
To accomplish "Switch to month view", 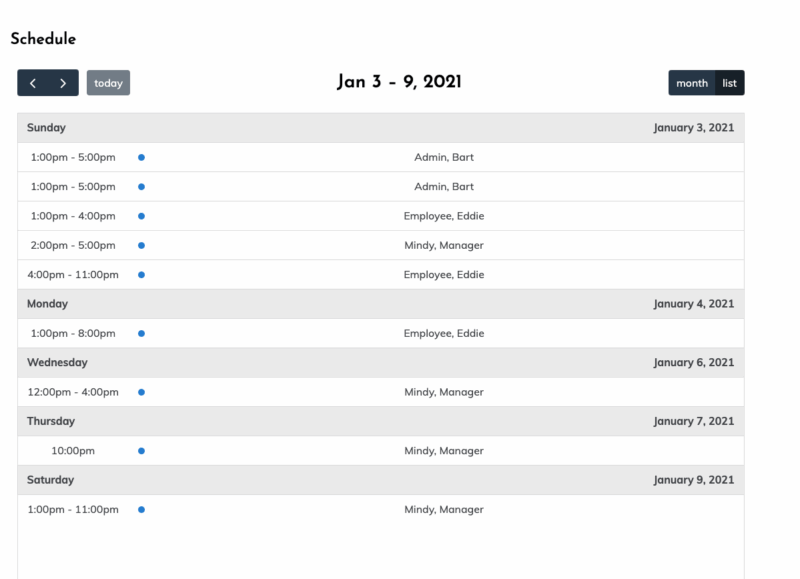I will tap(692, 83).
